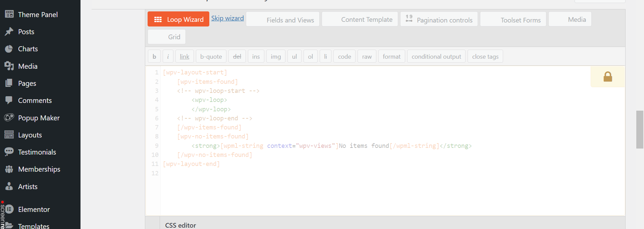Viewport: 644px width, 229px height.
Task: Open the Fields and Views button
Action: click(x=283, y=19)
